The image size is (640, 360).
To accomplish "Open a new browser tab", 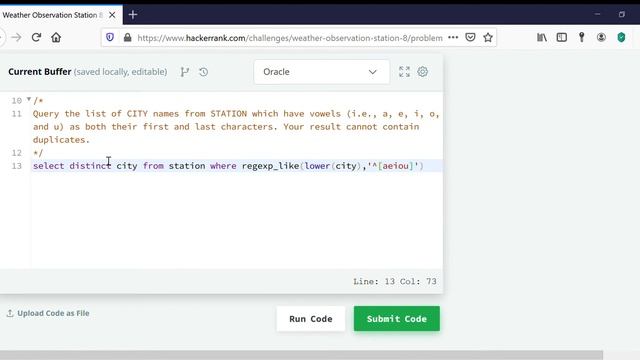I will [x=133, y=15].
